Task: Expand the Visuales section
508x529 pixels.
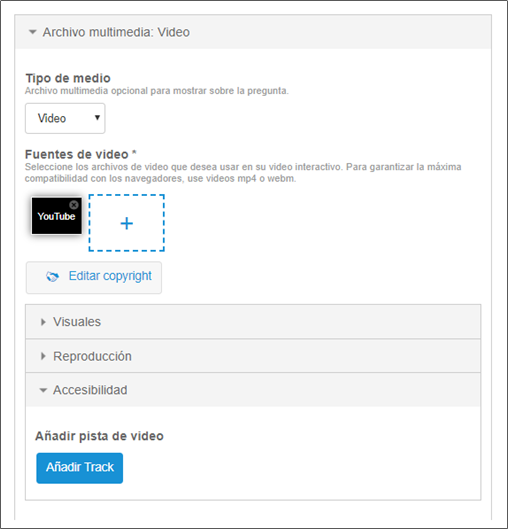Action: pos(253,322)
